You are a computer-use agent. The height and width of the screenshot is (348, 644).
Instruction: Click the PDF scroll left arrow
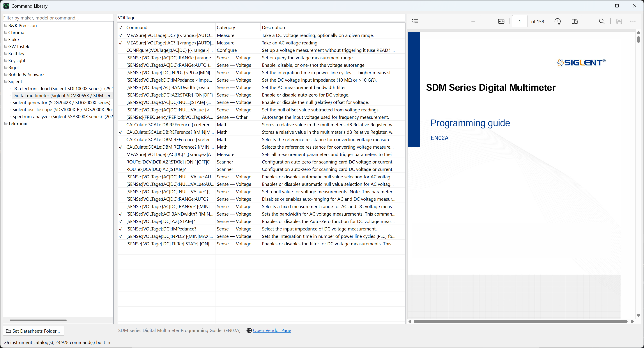[410, 322]
